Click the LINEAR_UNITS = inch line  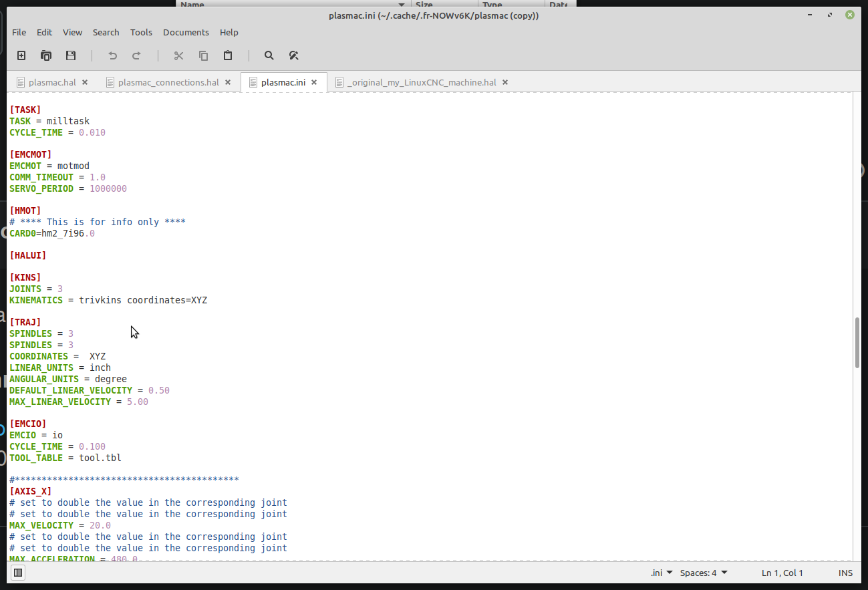[60, 367]
